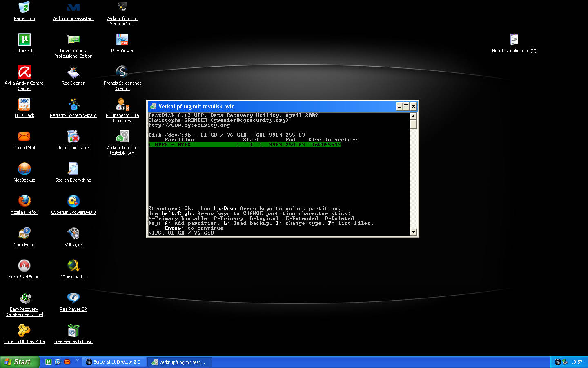Screen dimensions: 588x368
Task: Select Verknüpfung mit testdisk_win desktop shortcut
Action: click(x=122, y=137)
